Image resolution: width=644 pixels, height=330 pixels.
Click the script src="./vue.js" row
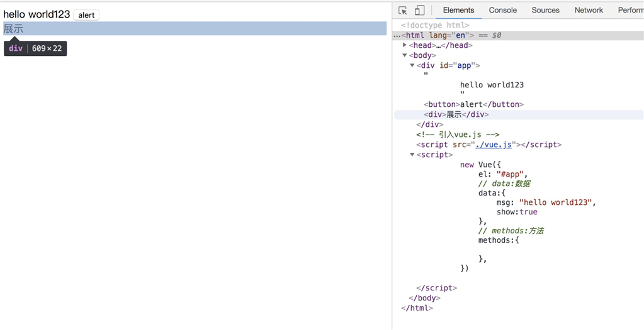coord(489,145)
